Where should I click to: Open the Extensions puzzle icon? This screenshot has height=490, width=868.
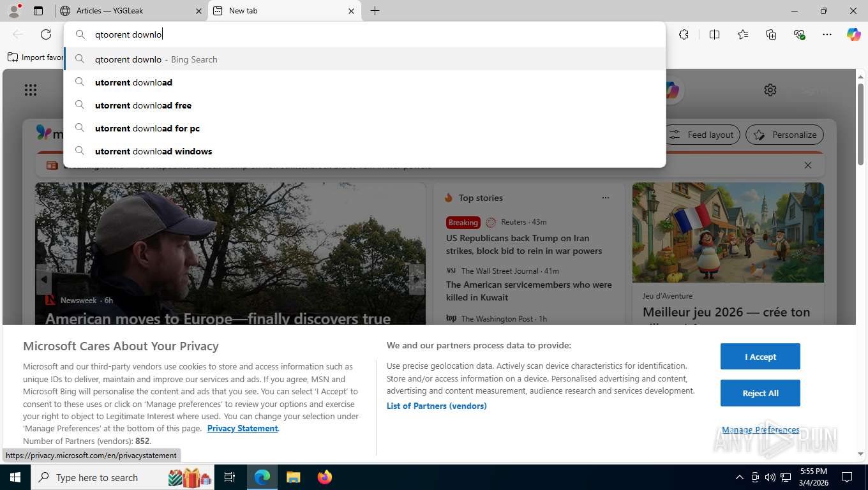point(684,34)
